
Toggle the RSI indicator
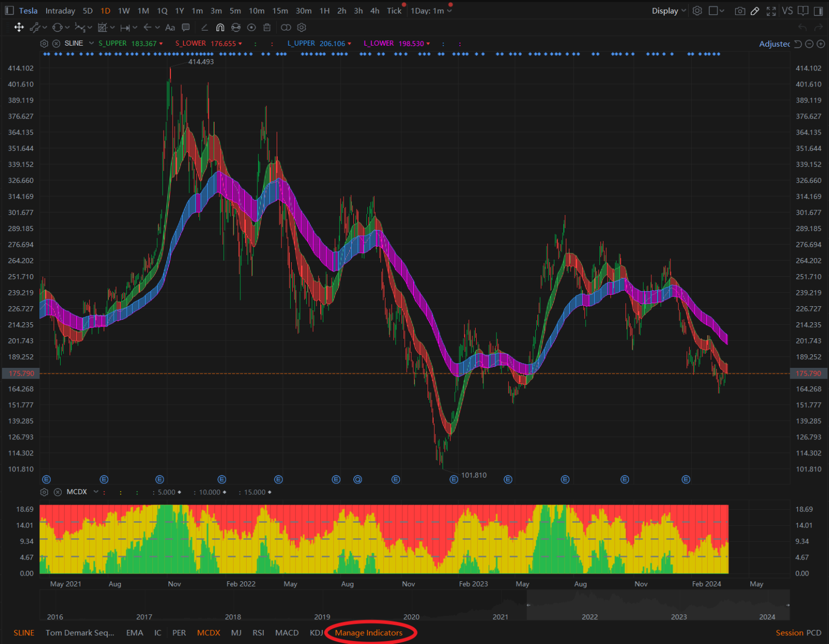[258, 633]
